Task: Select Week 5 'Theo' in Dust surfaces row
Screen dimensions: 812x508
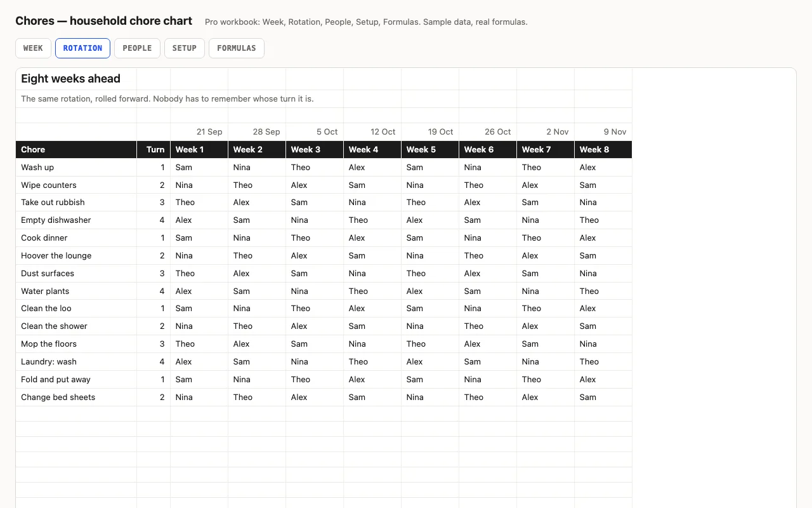Action: pyautogui.click(x=430, y=274)
